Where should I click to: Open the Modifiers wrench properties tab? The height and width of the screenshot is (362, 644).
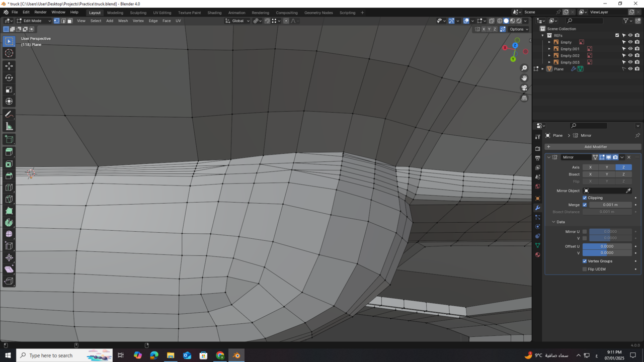pyautogui.click(x=537, y=208)
